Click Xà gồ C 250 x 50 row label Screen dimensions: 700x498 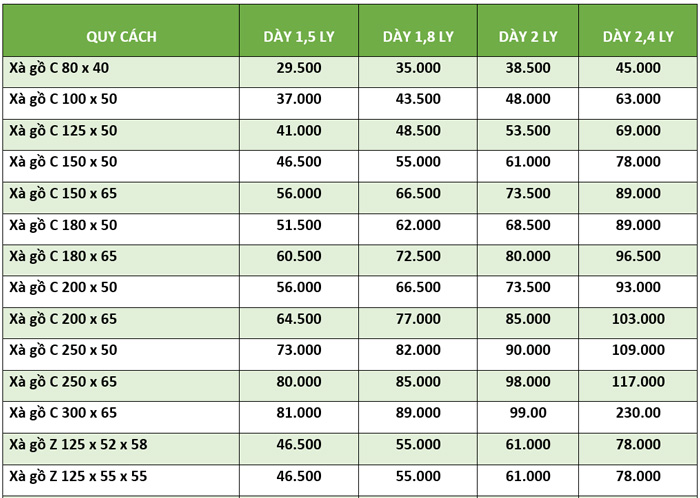coord(63,350)
